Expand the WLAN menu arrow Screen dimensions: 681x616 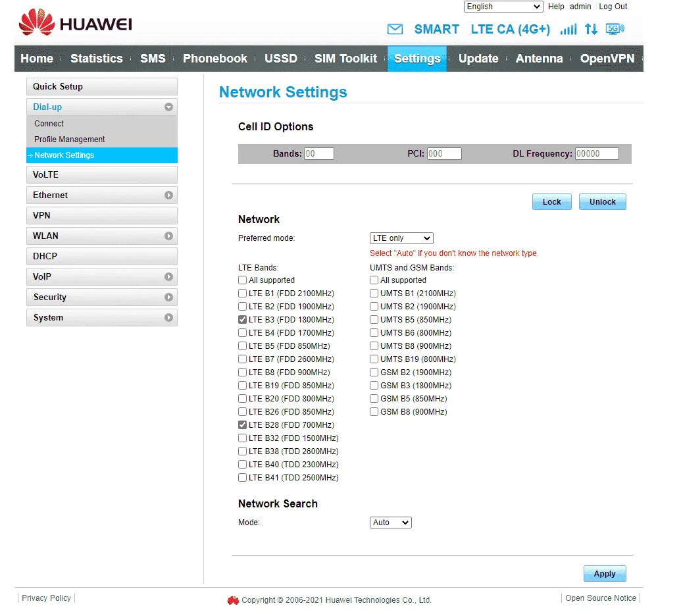pos(168,236)
